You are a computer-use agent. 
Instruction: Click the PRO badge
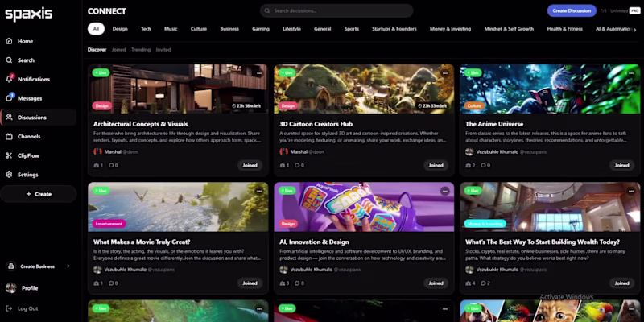coord(634,11)
